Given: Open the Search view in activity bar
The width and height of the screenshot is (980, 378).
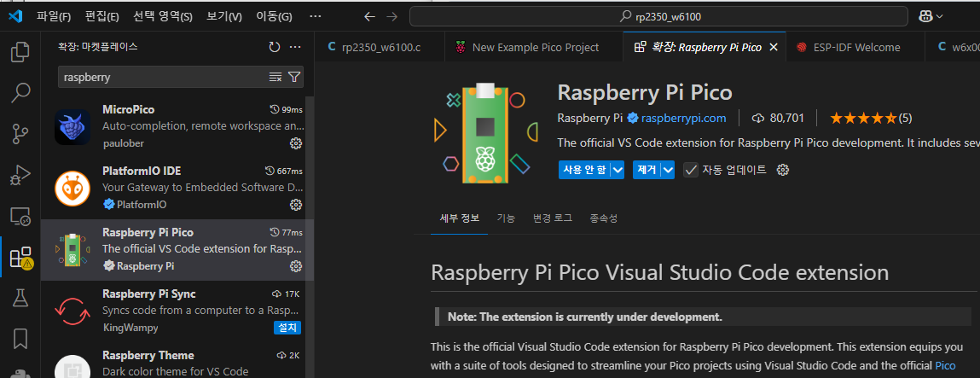Looking at the screenshot, I should pyautogui.click(x=20, y=92).
